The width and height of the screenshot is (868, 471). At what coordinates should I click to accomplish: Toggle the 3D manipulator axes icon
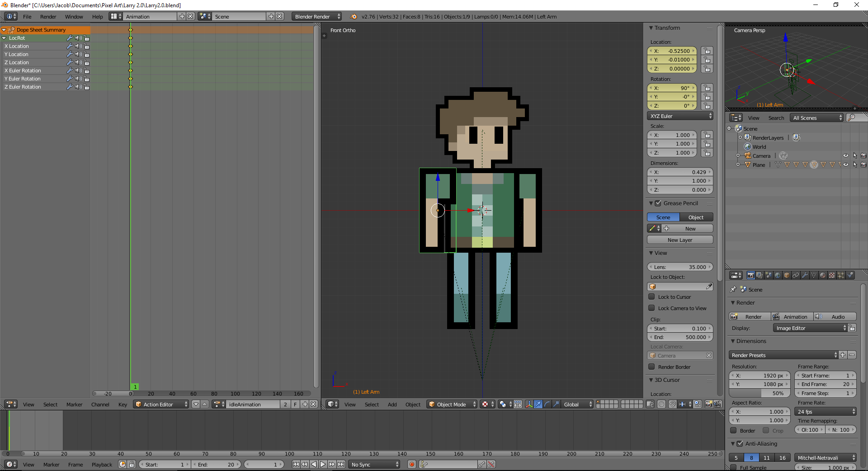click(528, 404)
